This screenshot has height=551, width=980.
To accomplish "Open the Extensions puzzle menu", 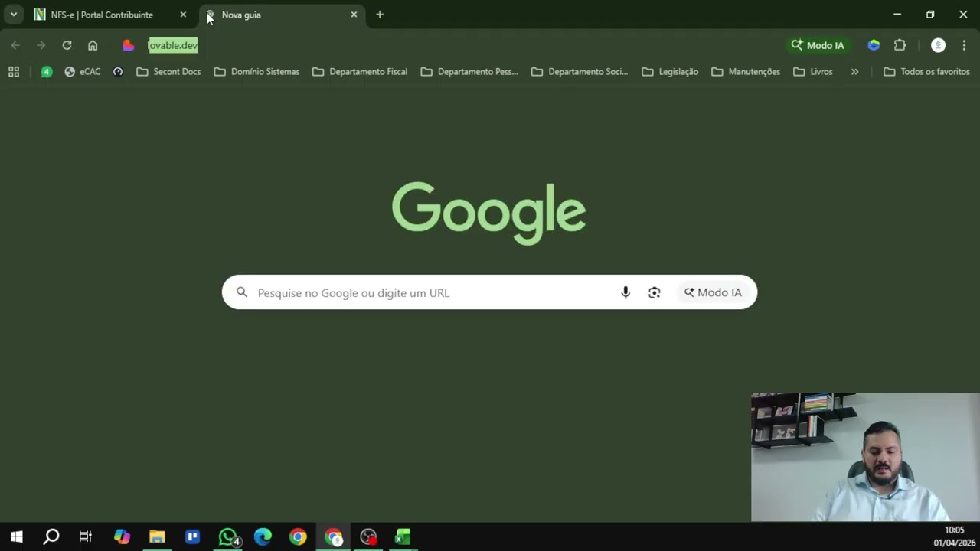I will [900, 45].
